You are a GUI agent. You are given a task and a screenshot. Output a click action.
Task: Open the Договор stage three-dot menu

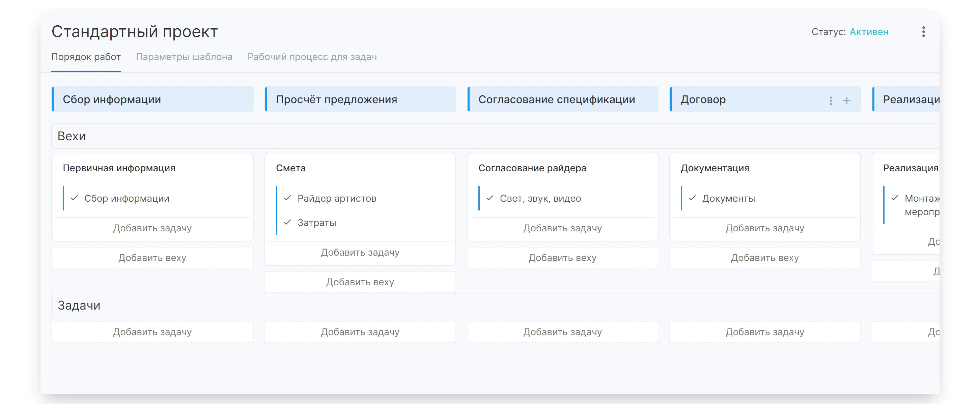pyautogui.click(x=831, y=100)
